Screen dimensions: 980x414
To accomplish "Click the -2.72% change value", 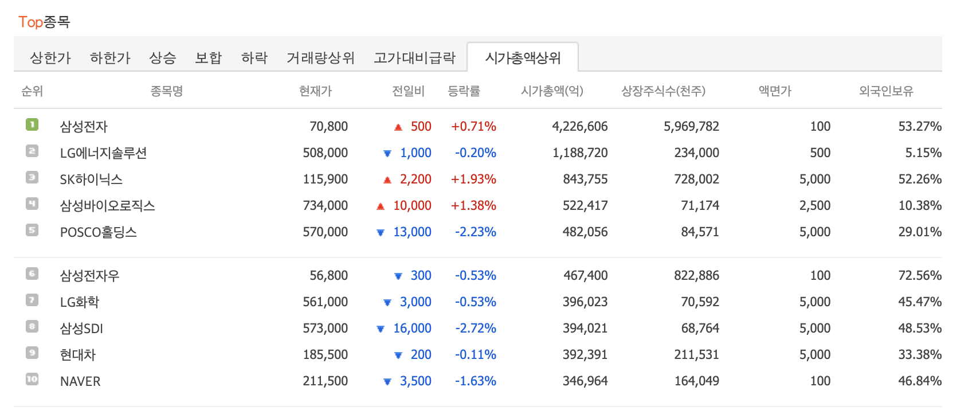I will tap(476, 329).
